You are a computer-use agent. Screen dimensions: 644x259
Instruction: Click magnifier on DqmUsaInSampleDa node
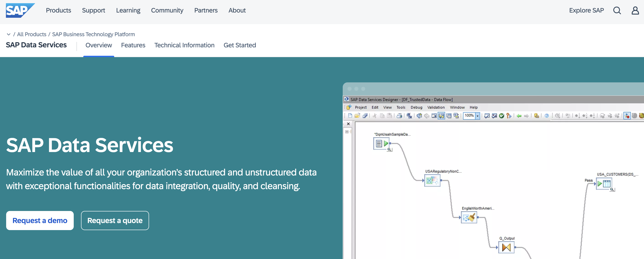click(390, 150)
